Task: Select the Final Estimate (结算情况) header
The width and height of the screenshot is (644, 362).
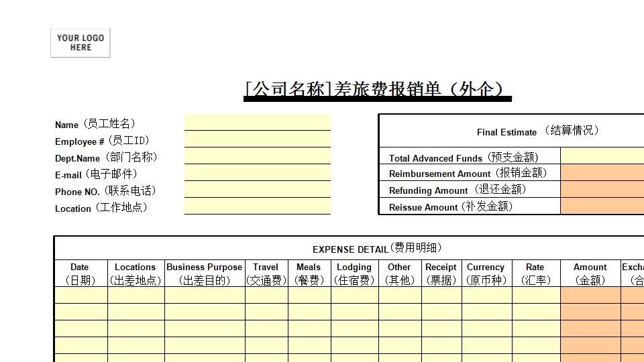Action: click(537, 131)
